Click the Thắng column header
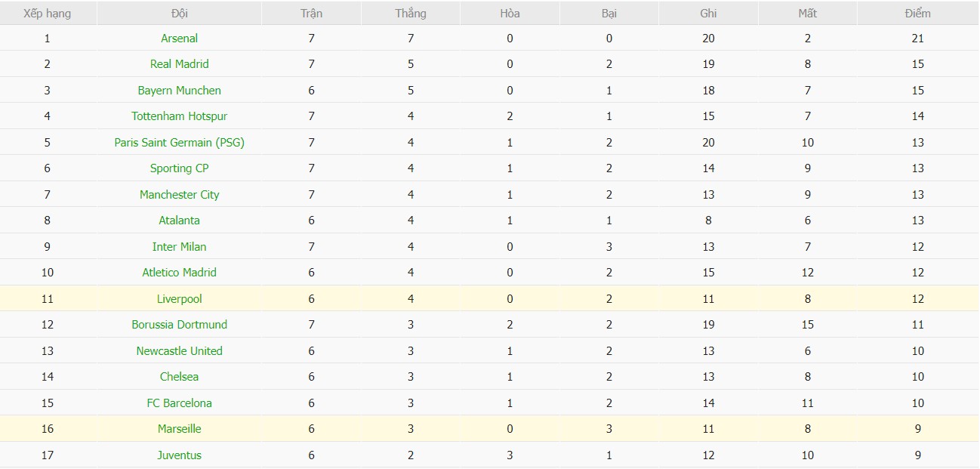Image resolution: width=980 pixels, height=469 pixels. 410,14
